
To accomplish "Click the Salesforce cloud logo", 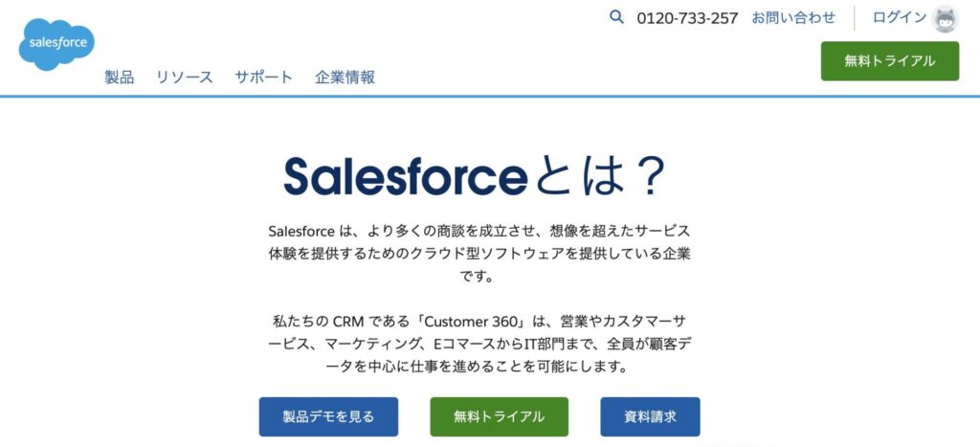I will pos(56,43).
